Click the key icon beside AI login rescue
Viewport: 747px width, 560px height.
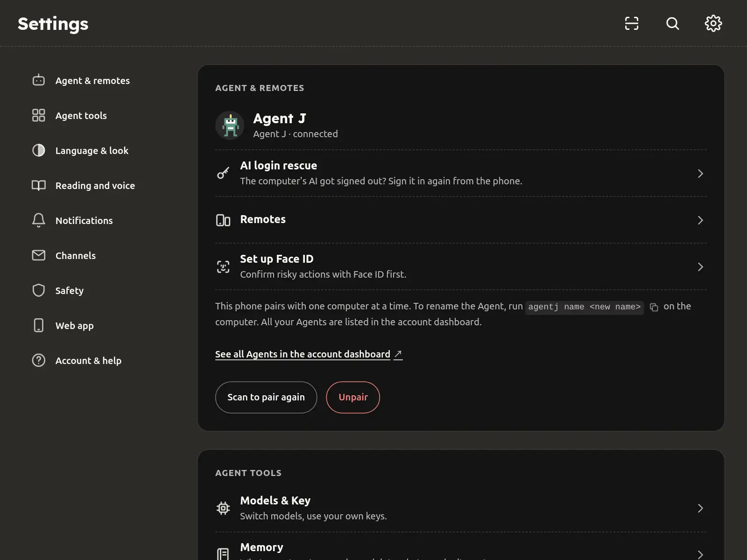(223, 173)
